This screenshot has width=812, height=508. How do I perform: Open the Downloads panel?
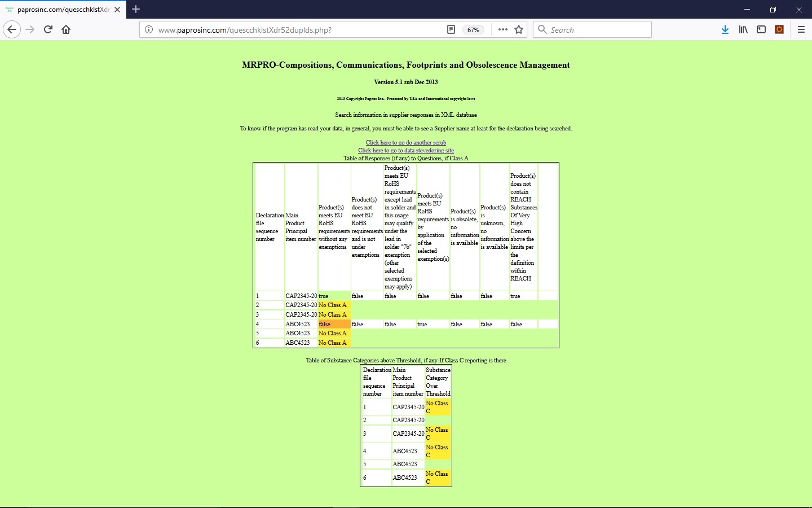coord(725,29)
